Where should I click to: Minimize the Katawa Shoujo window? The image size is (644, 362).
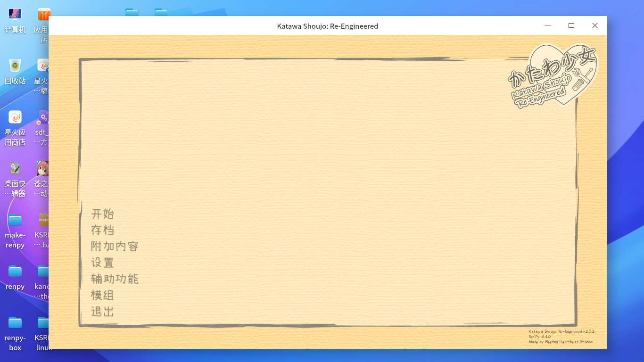coord(548,25)
